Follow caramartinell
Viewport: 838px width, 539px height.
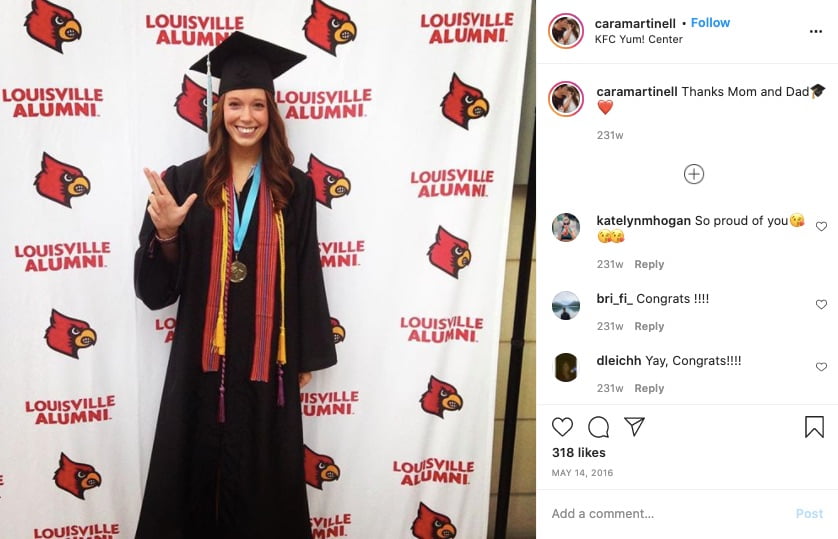(x=710, y=22)
